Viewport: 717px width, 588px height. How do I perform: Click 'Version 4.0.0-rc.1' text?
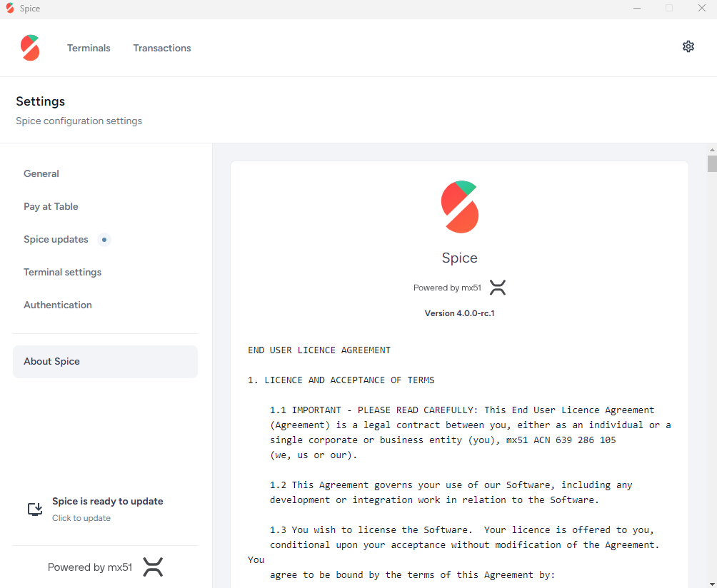coord(460,313)
